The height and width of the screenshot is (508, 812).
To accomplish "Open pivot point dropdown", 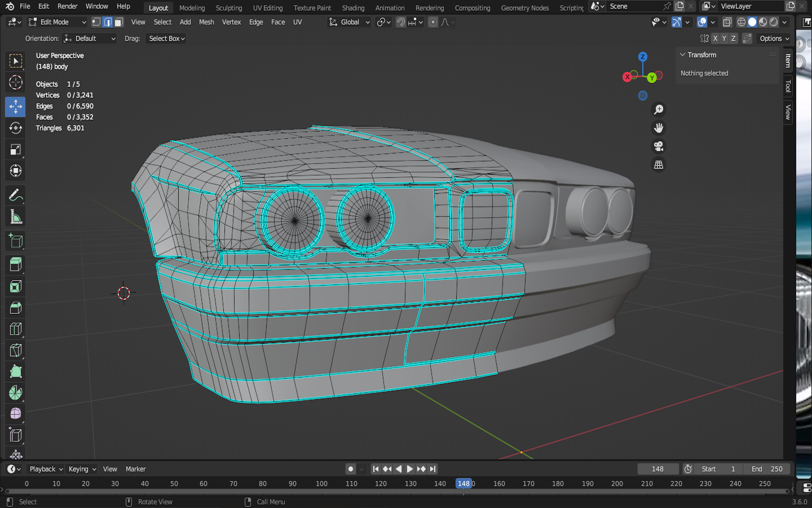I will click(383, 22).
